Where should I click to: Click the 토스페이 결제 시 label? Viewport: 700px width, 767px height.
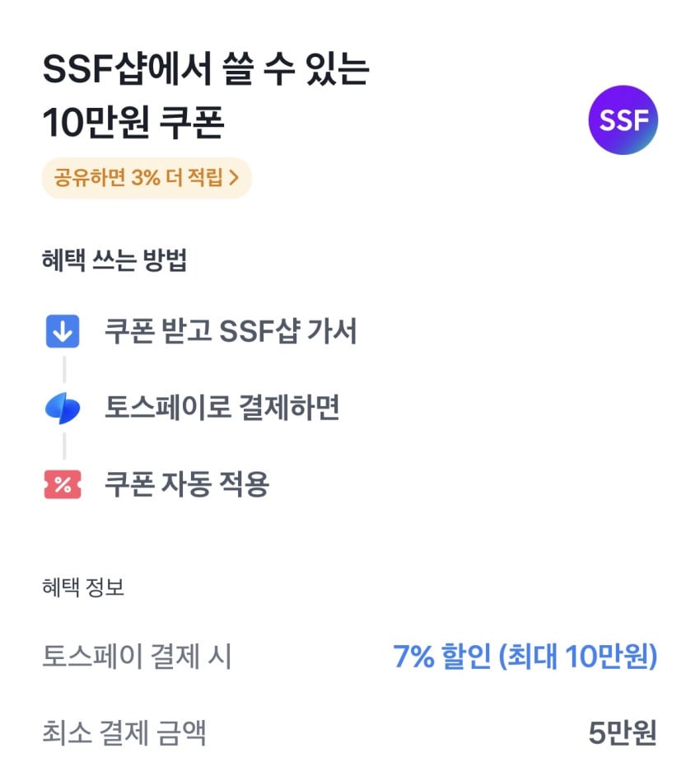coord(137,657)
